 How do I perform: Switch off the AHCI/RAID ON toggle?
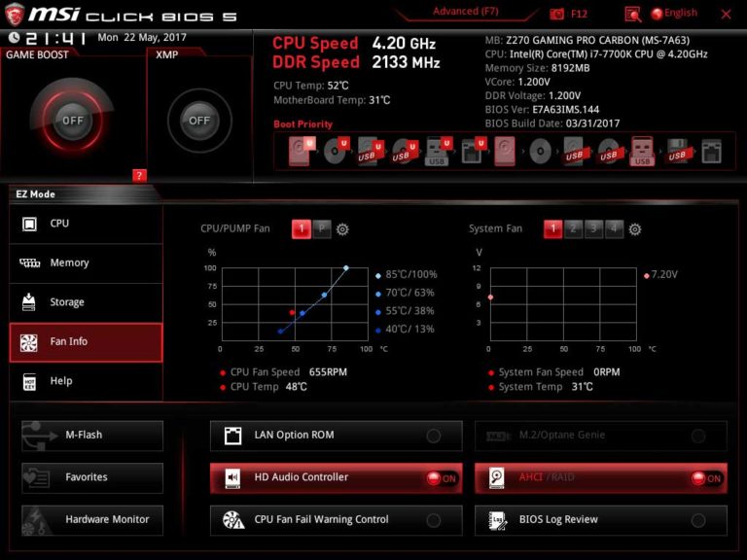tap(706, 478)
